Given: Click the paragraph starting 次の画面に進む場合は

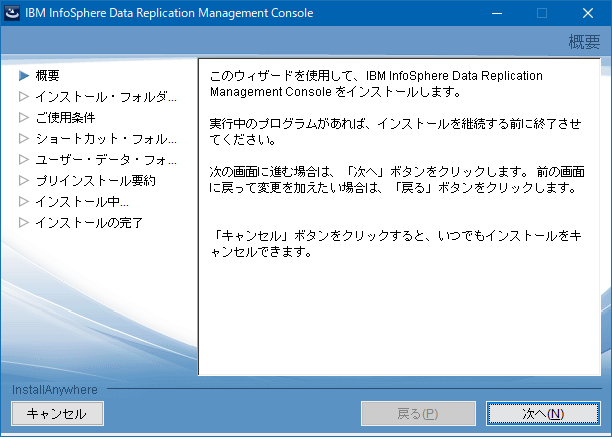Looking at the screenshot, I should point(397,179).
